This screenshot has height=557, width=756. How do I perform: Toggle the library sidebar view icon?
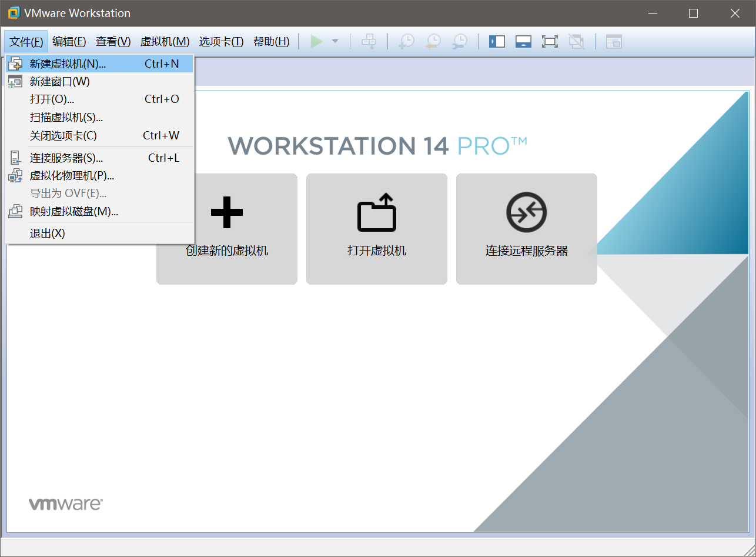tap(497, 42)
